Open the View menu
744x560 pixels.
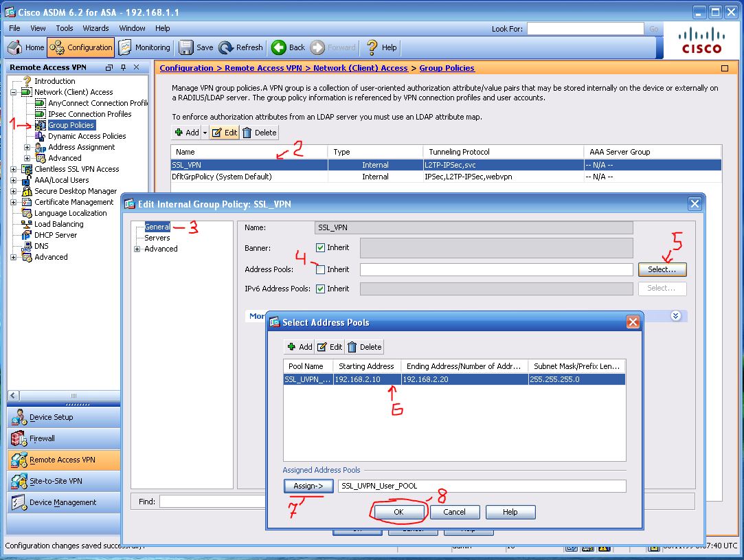coord(38,28)
